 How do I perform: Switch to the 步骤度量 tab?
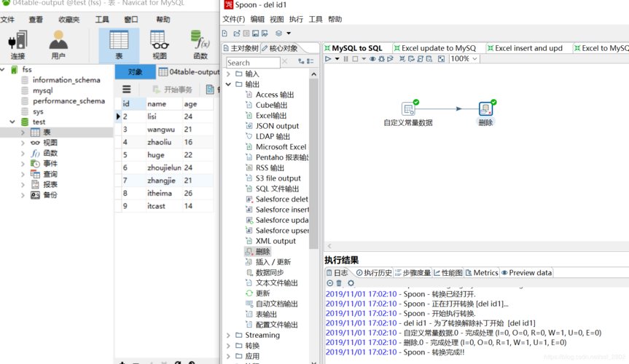[413, 273]
